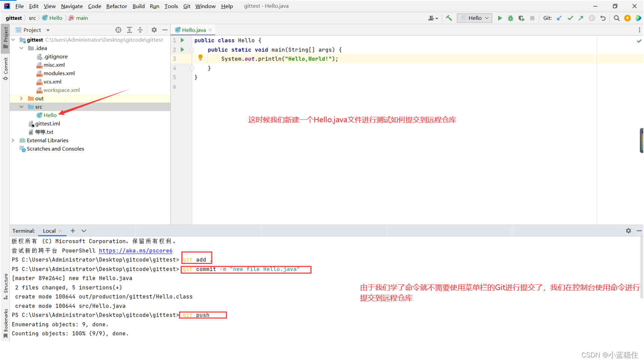Viewport: 644px width, 362px height.
Task: Open Search Everywhere magnifier icon
Action: click(x=617, y=18)
